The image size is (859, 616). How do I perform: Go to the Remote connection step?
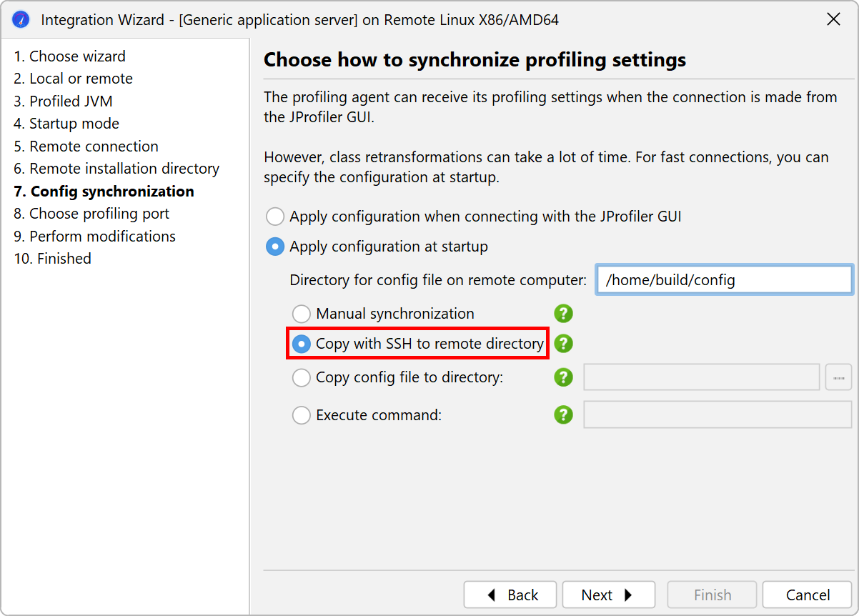coord(94,146)
